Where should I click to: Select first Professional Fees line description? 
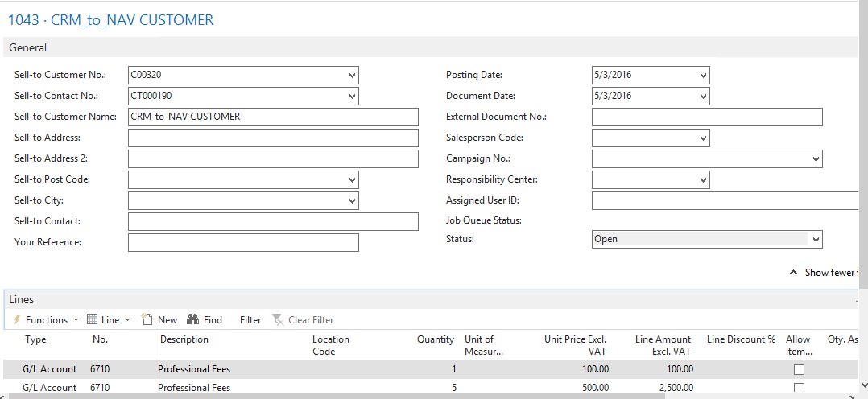pos(194,370)
